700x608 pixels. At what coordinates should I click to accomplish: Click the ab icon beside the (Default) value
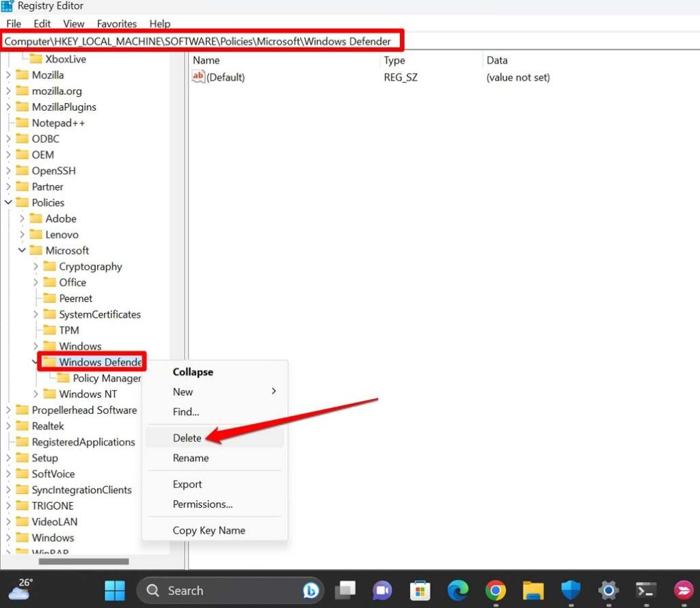click(x=197, y=77)
